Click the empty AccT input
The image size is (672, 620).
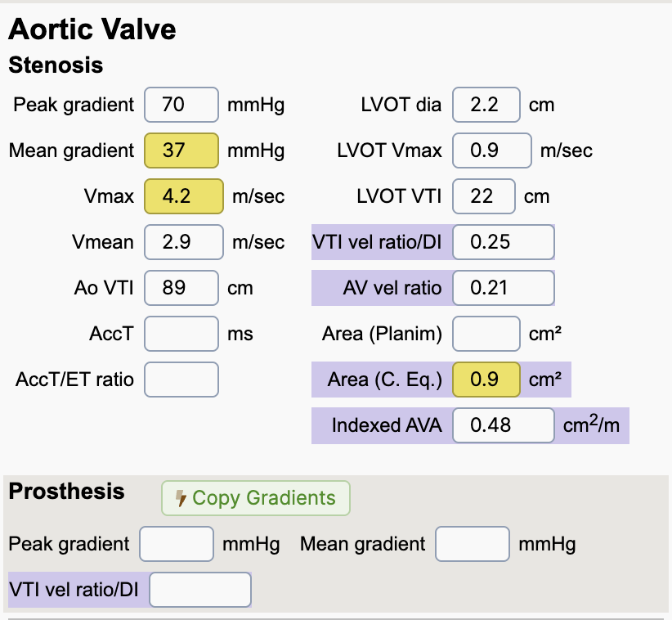(x=181, y=334)
